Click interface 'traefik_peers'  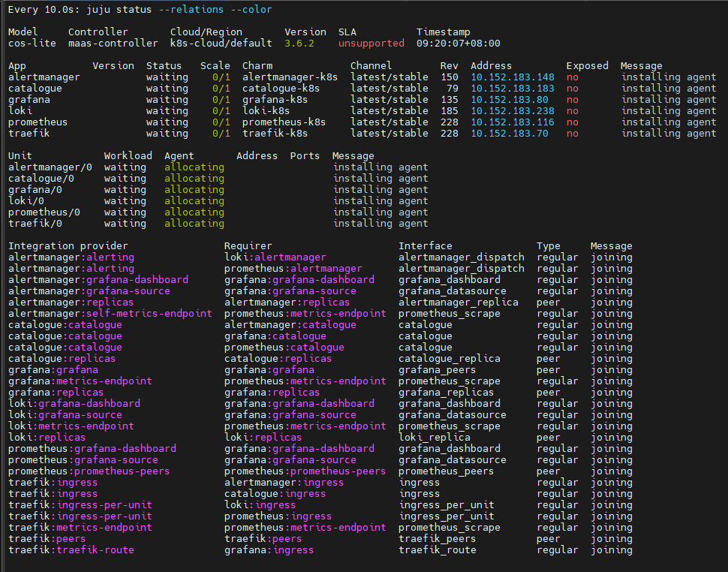(438, 538)
